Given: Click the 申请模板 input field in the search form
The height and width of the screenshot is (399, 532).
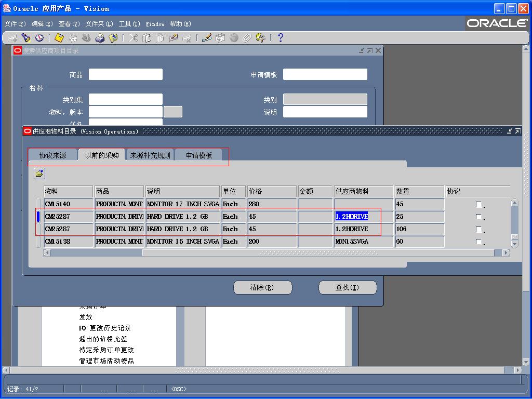Looking at the screenshot, I should pos(325,74).
